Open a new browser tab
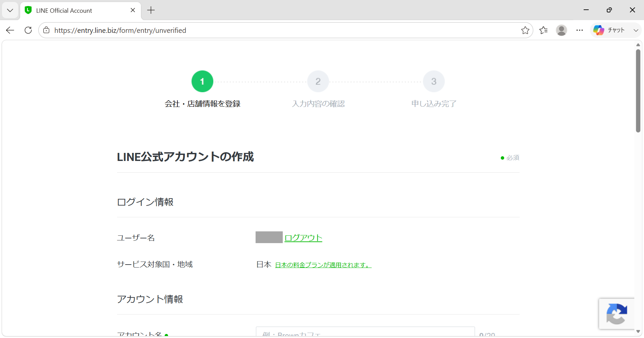This screenshot has height=338, width=644. [151, 10]
